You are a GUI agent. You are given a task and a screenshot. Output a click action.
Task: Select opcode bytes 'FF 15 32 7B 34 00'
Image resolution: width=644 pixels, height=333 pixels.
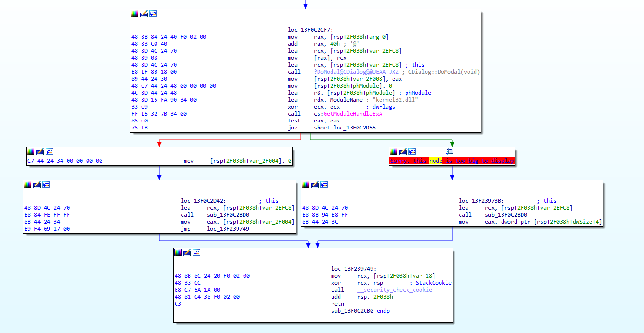(159, 114)
